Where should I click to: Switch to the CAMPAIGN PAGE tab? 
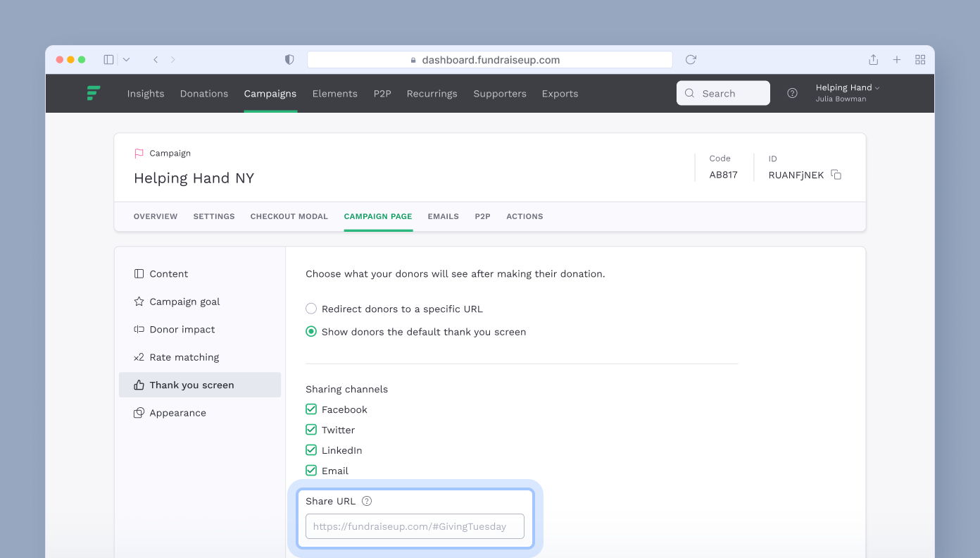tap(378, 216)
